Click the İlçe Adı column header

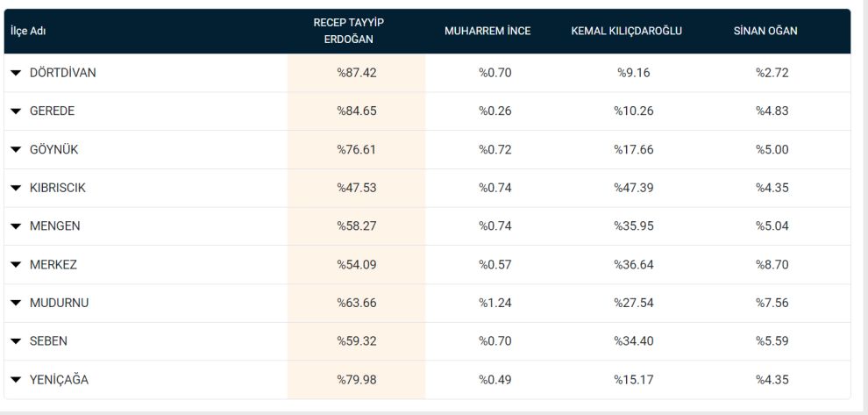click(28, 31)
